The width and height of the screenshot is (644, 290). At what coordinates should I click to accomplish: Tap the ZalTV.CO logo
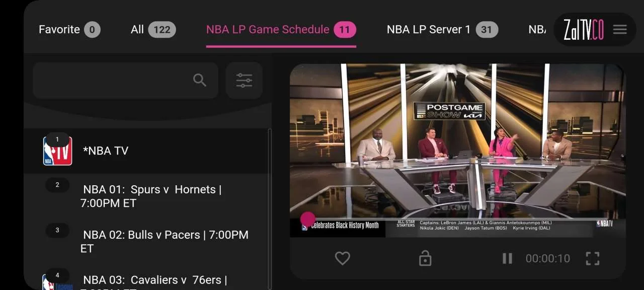coord(583,30)
